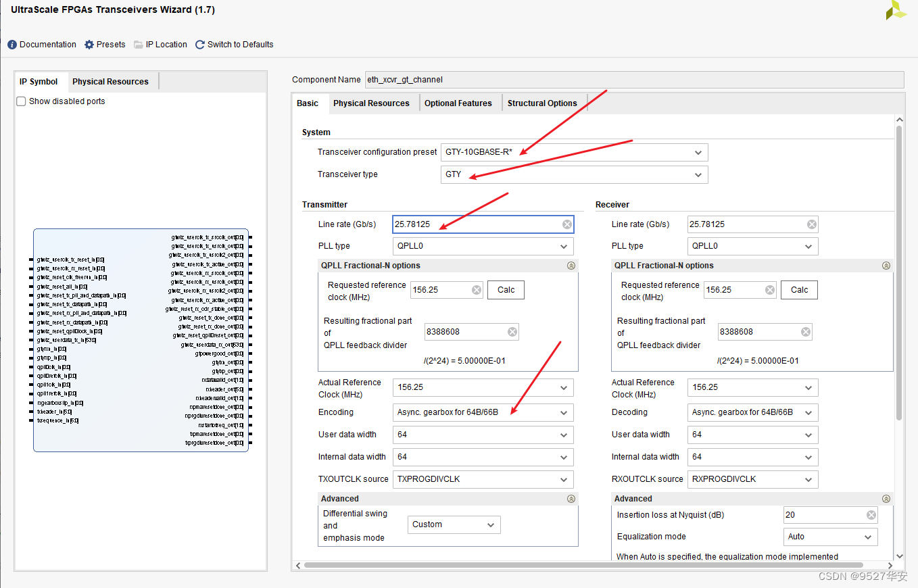Viewport: 918px width, 588px height.
Task: Clear the Receiver Line rate field
Action: (812, 224)
